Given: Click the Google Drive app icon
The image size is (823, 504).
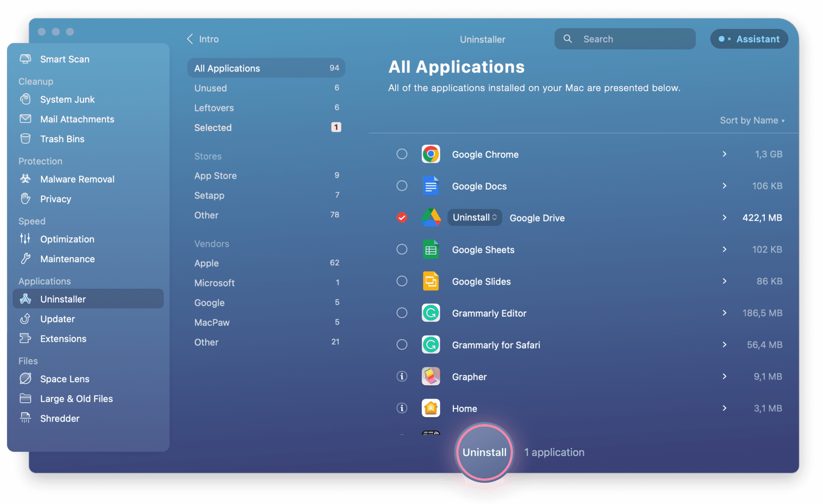Looking at the screenshot, I should pos(430,217).
